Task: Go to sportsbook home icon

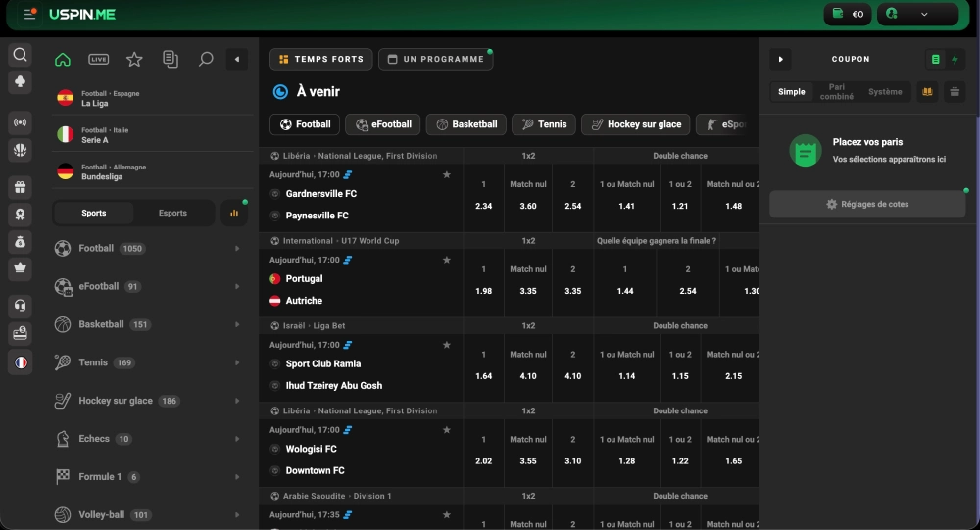Action: tap(63, 60)
